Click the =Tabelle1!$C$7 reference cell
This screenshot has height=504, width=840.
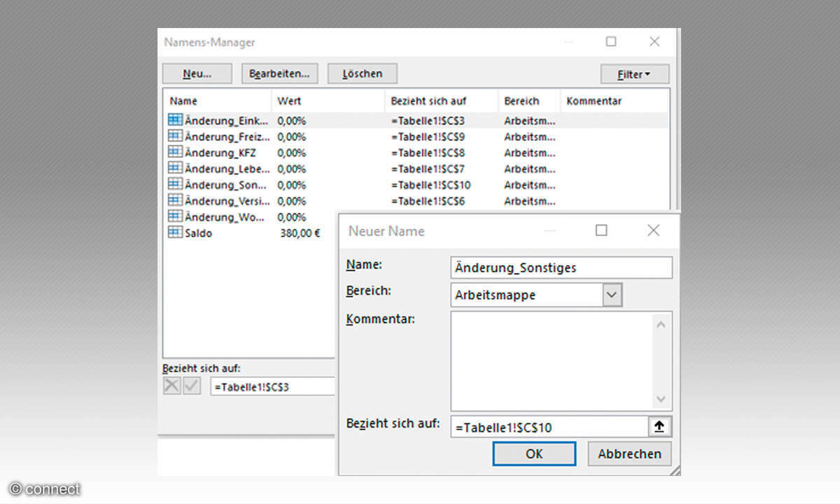pos(428,169)
